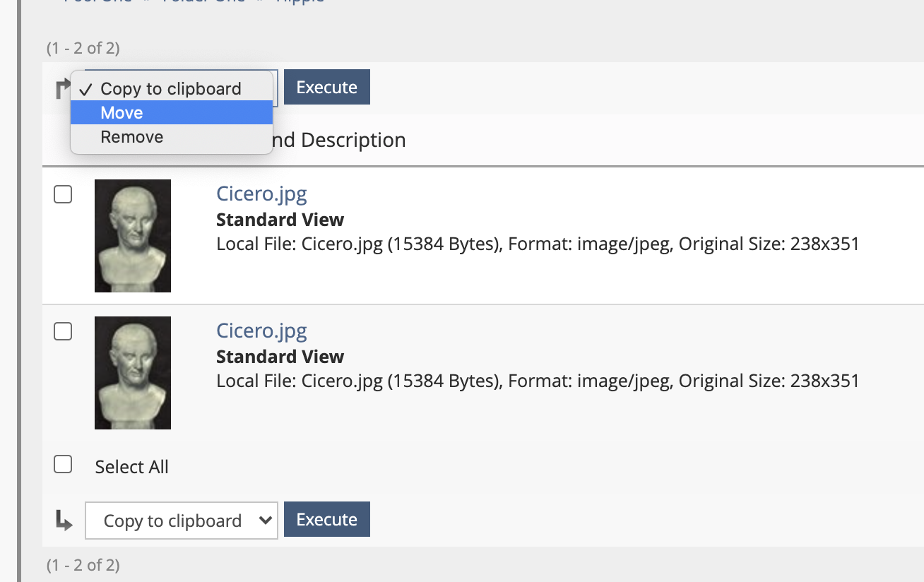Click the checkmark beside Copy to clipboard
The image size is (924, 582).
pos(86,89)
